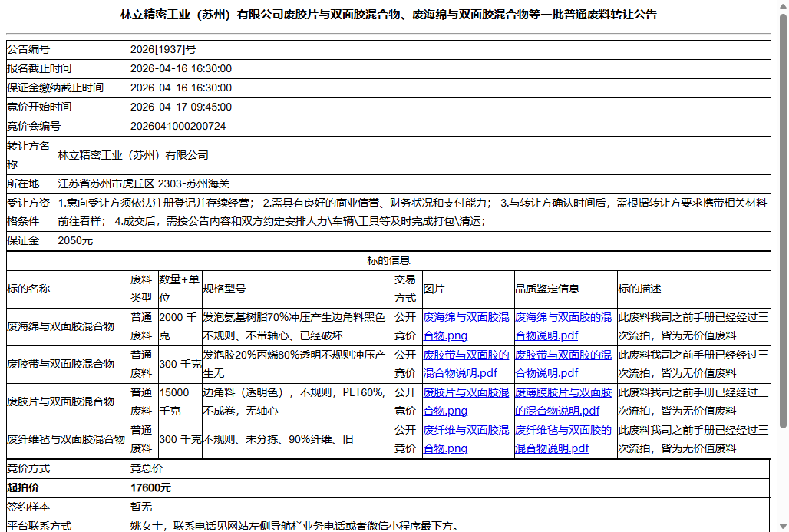Click the 15000 千克 quantity cell
The image size is (789, 532).
pos(180,401)
